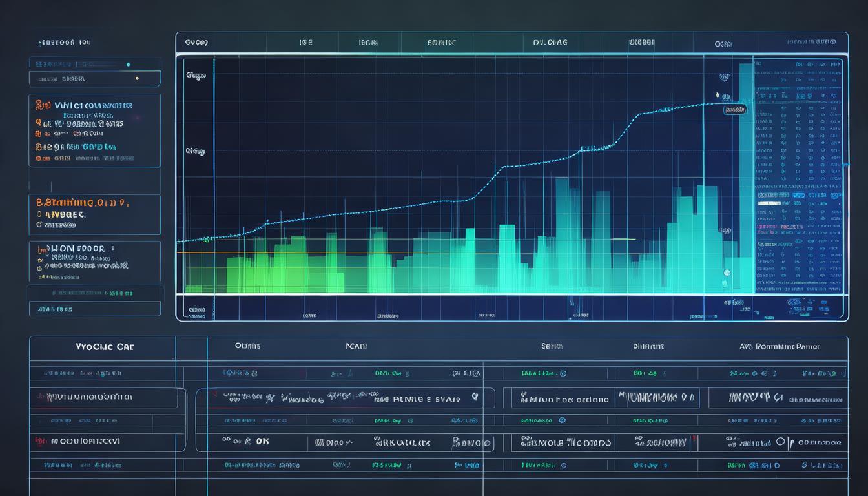Toggle the yellow dot in second sidebar field
The height and width of the screenshot is (496, 868).
tap(136, 79)
